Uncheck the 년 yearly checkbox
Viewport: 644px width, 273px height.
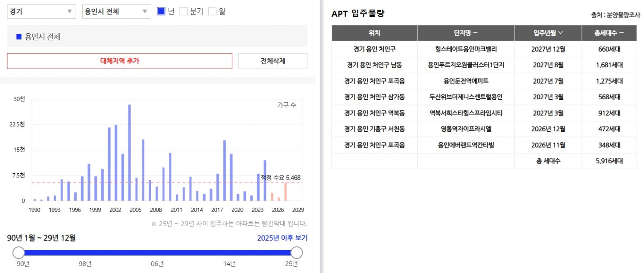[161, 11]
